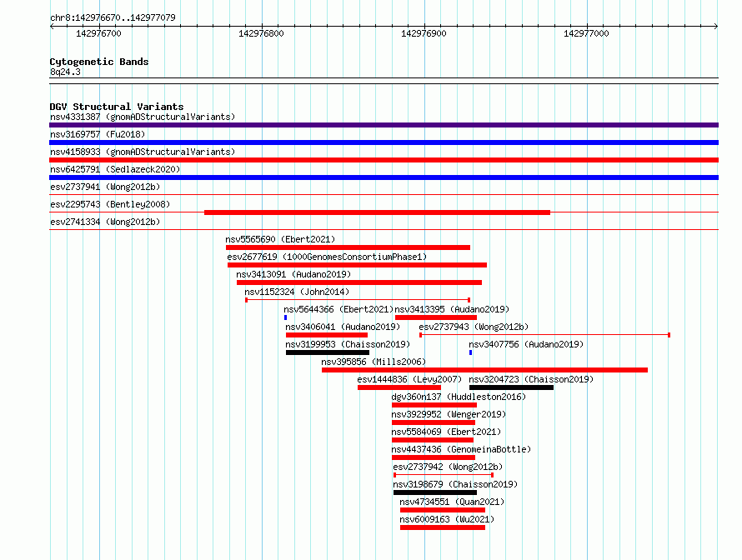Open esv2295743 (Bentley2008) variant label
The height and width of the screenshot is (560, 742).
110,204
